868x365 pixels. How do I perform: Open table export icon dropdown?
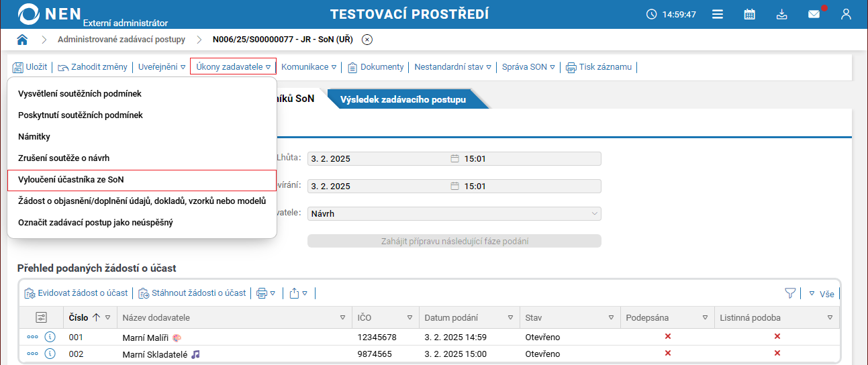pos(299,293)
